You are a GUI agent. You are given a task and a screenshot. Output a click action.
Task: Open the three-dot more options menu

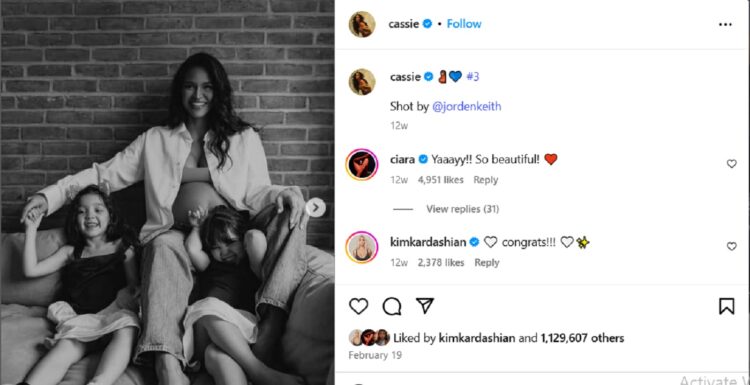(x=726, y=25)
